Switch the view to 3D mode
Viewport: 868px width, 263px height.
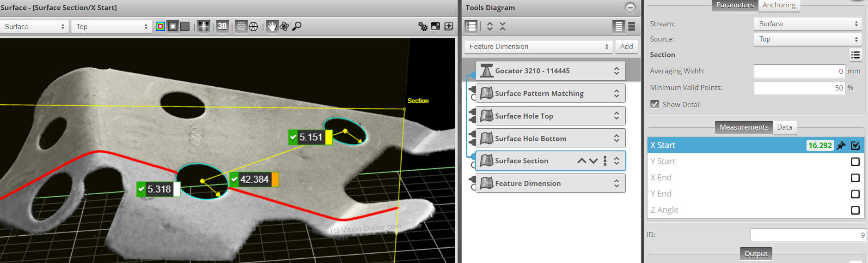pos(222,26)
